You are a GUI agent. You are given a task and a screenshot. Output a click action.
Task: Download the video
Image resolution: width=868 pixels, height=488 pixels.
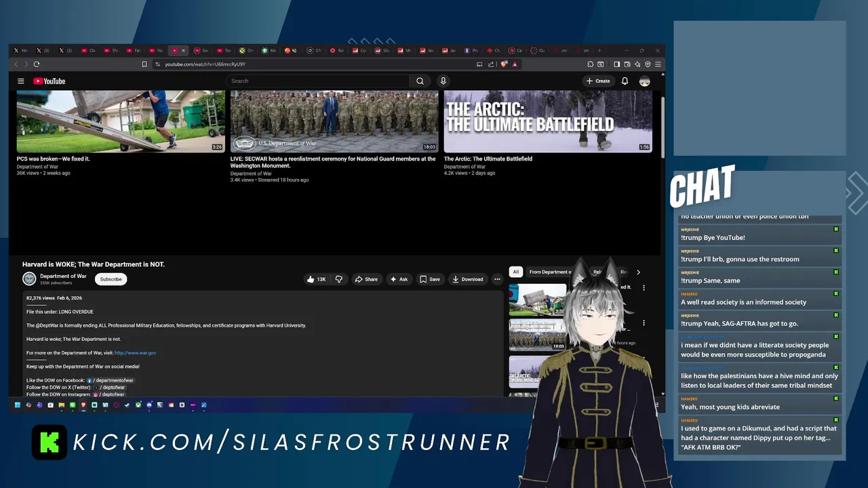click(467, 279)
